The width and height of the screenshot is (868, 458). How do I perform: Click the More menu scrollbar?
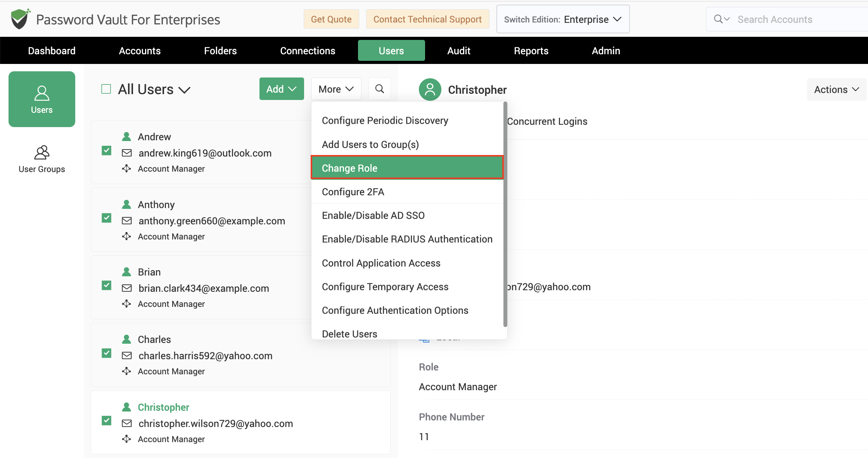pyautogui.click(x=505, y=214)
